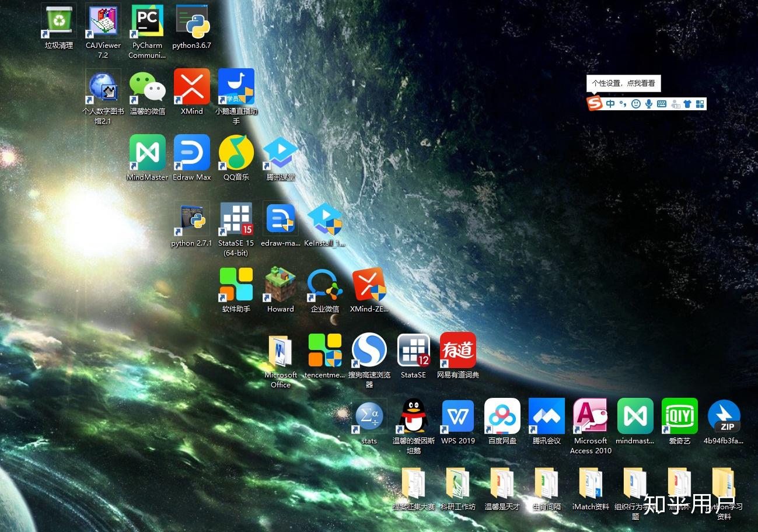Toggle Chinese punctuation on Sogou bar
The width and height of the screenshot is (758, 532).
623,104
